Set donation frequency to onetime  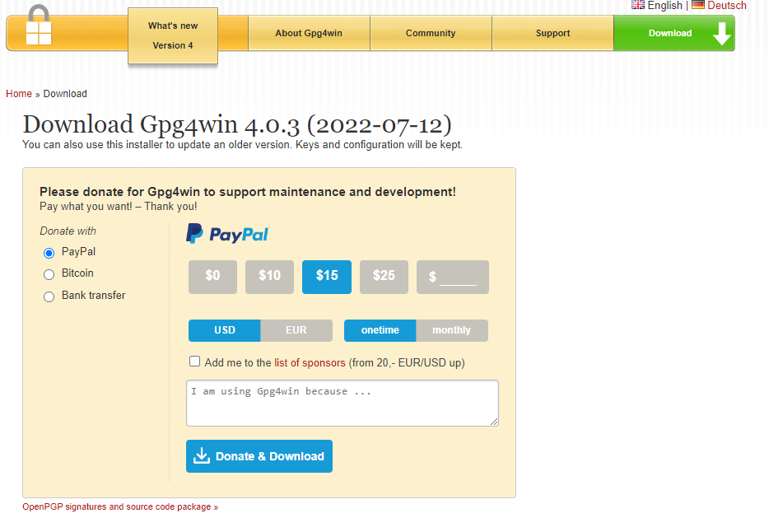(380, 330)
